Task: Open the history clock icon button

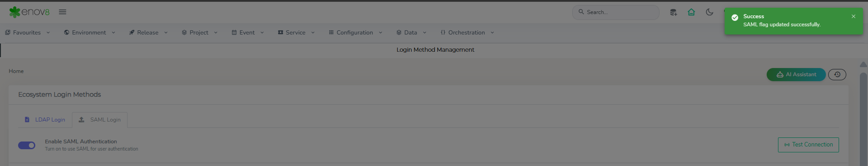Action: [x=837, y=74]
